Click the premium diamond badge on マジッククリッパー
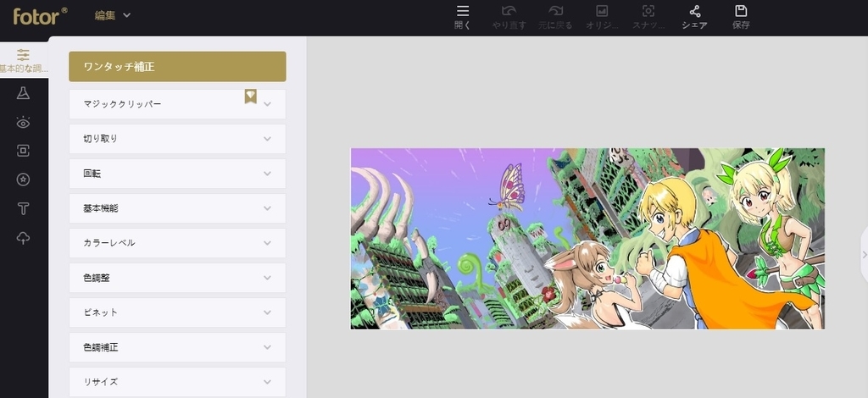868x398 pixels. (251, 97)
